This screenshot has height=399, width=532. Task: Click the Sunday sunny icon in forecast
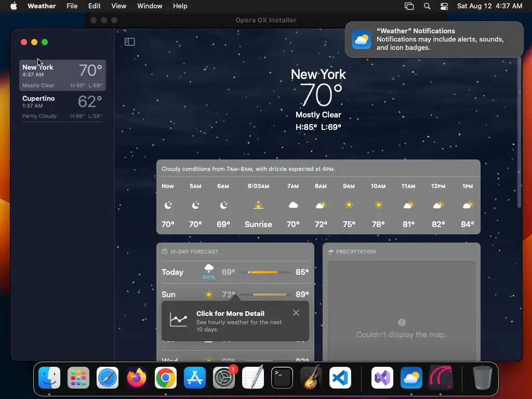click(x=209, y=294)
